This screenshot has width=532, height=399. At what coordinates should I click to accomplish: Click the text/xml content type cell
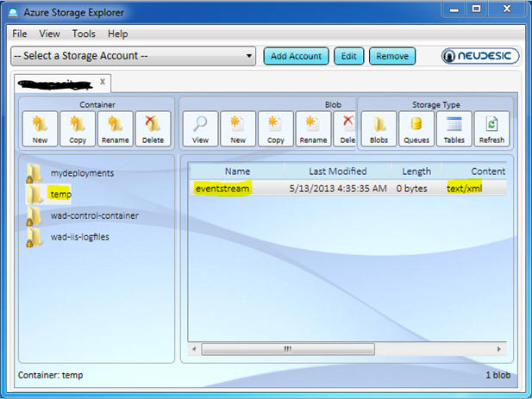465,188
